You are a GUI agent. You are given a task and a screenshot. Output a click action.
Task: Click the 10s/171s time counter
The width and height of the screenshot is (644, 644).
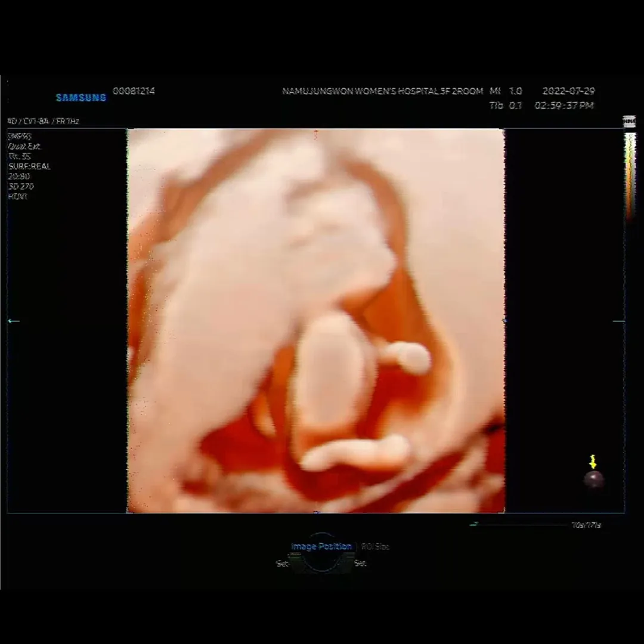[586, 525]
